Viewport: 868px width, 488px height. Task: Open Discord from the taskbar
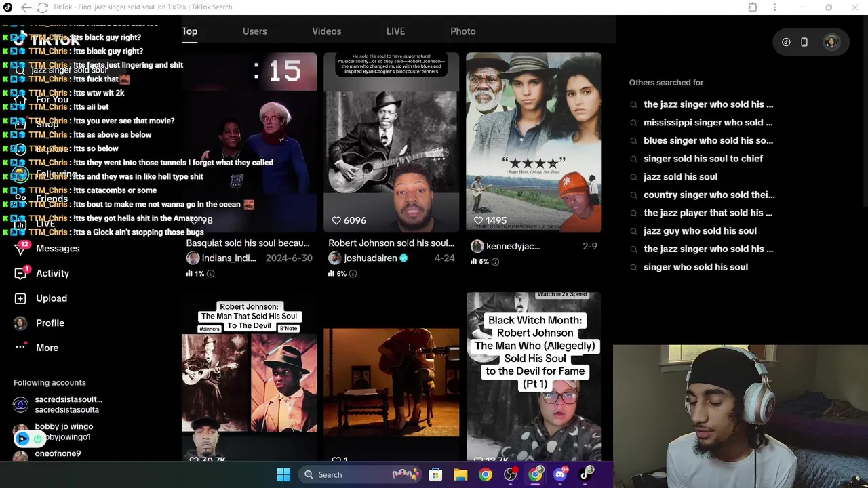click(560, 475)
